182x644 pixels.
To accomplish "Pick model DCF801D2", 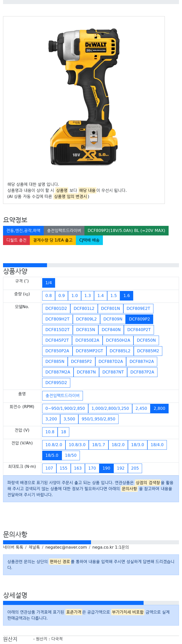I will point(56,308).
